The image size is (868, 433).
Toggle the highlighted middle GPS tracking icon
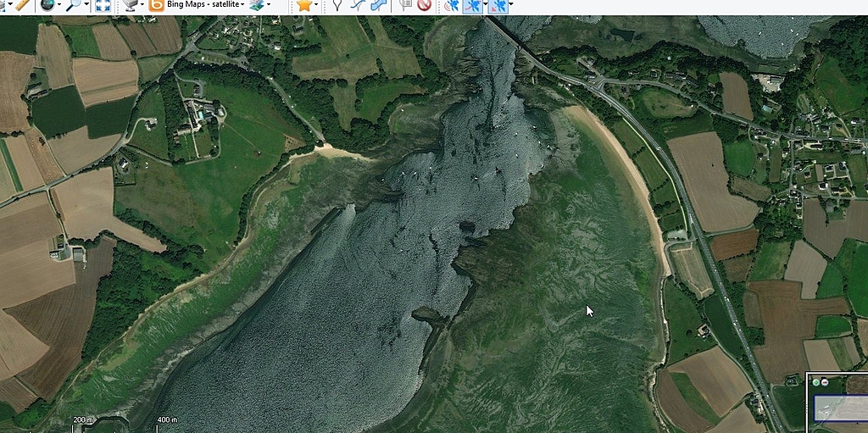472,6
